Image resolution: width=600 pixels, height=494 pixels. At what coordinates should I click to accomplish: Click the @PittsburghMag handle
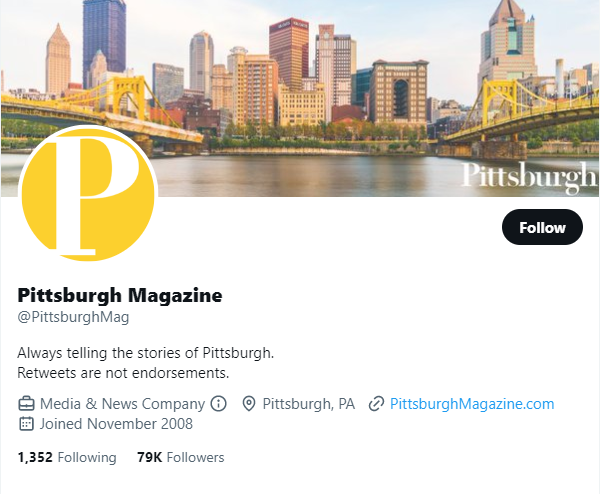tap(73, 317)
